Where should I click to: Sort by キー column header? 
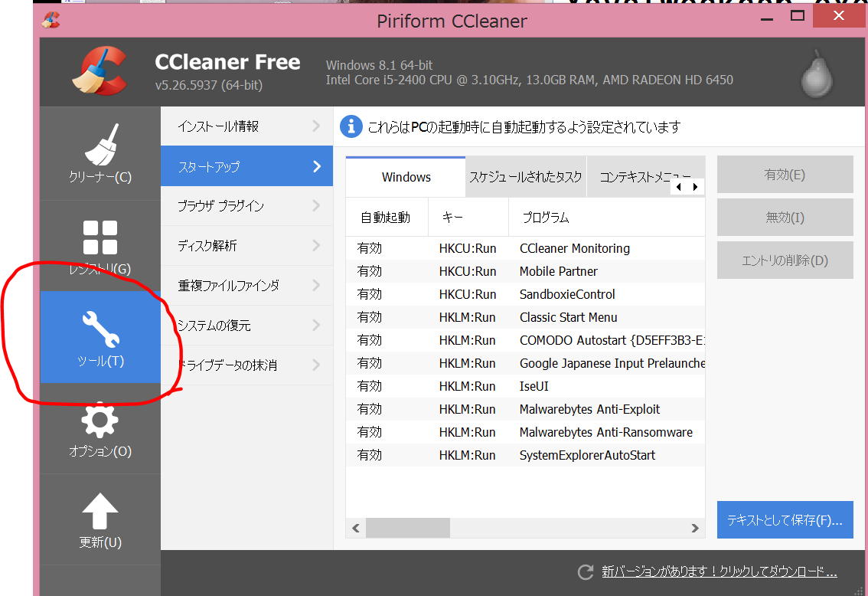[468, 217]
